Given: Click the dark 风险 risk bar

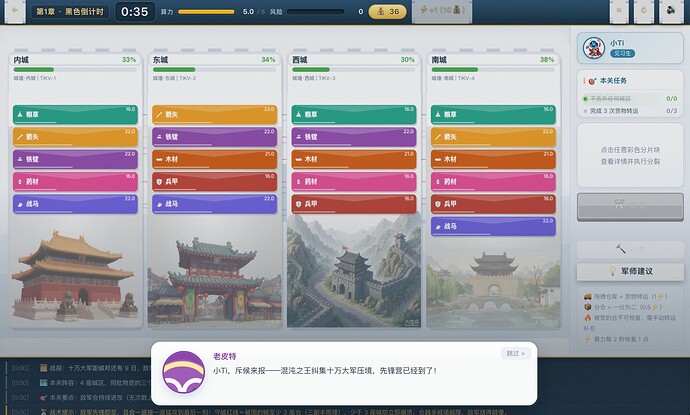Looking at the screenshot, I should click(x=316, y=12).
